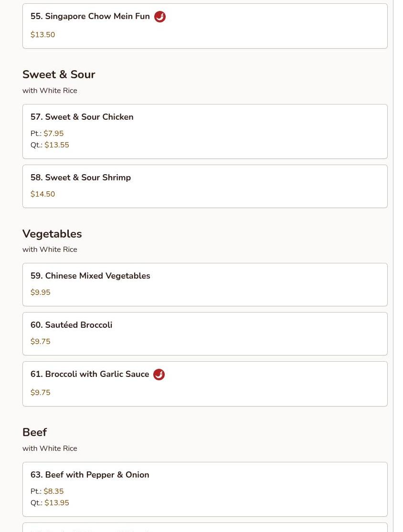Click the $13.50 Singapore Chow Mein Fun price
This screenshot has height=532, width=403.
42,35
